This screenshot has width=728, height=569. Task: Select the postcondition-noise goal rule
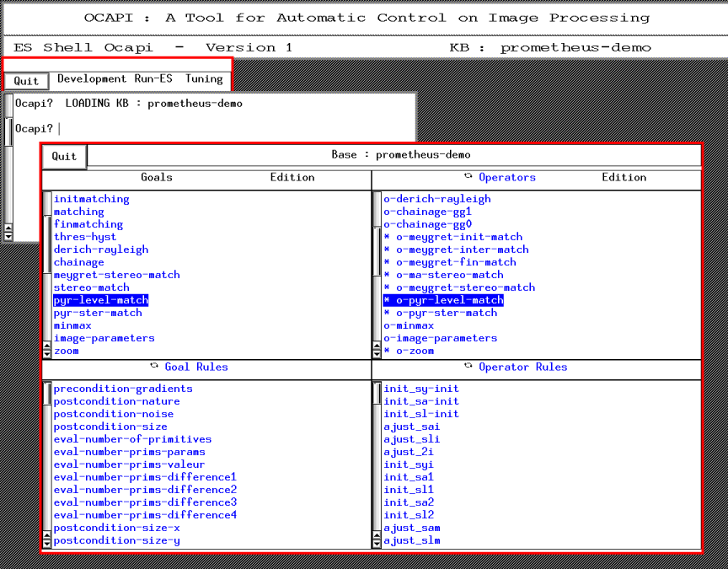click(x=114, y=414)
